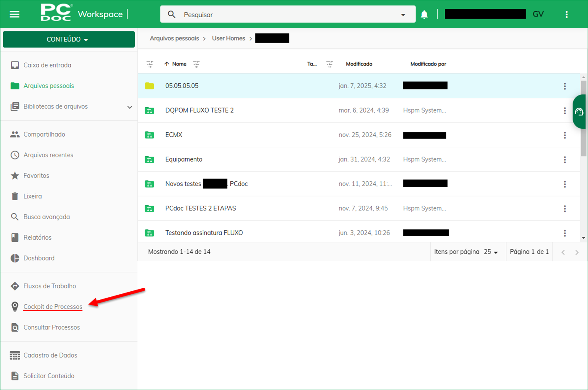The image size is (588, 390).
Task: Open row actions for Testando assinatura FLUXO
Action: [x=565, y=233]
